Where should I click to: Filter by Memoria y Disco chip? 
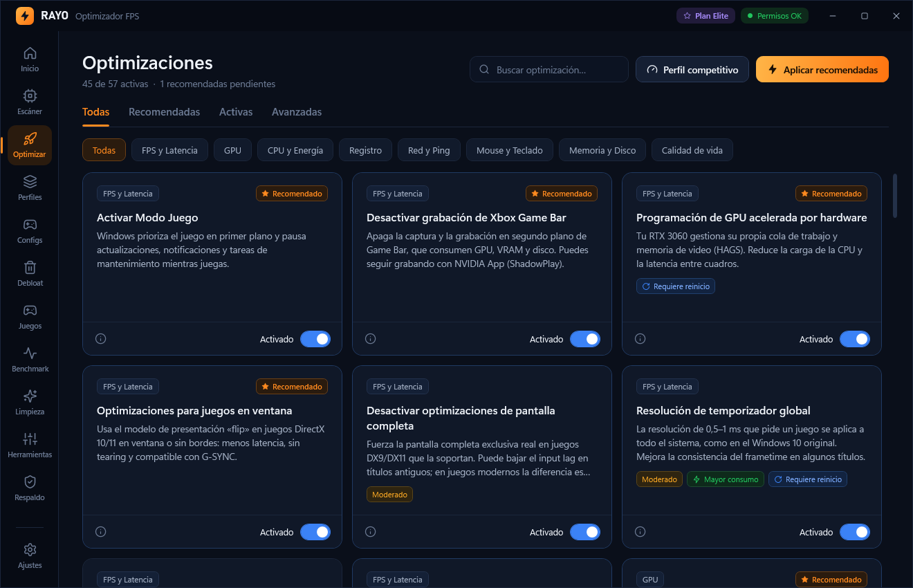pos(602,150)
